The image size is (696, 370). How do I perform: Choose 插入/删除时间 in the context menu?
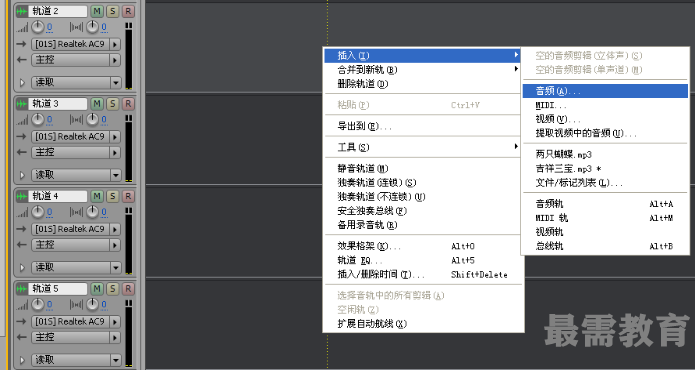click(423, 274)
